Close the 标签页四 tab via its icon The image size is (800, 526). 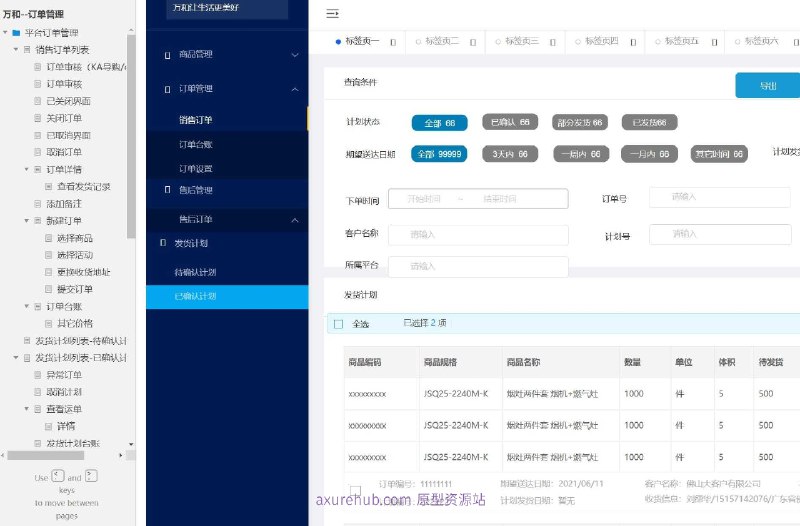pyautogui.click(x=633, y=42)
